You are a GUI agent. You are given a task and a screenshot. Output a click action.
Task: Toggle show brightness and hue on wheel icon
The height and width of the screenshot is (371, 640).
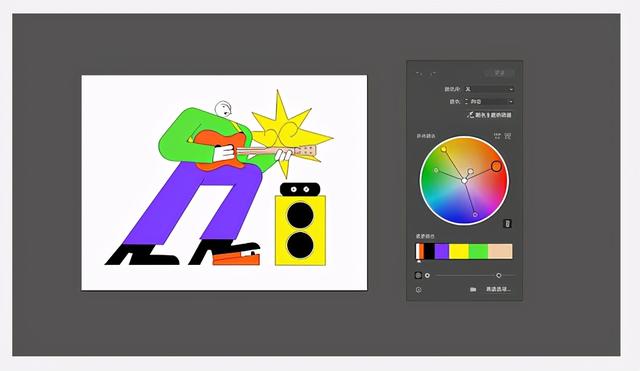click(x=507, y=223)
